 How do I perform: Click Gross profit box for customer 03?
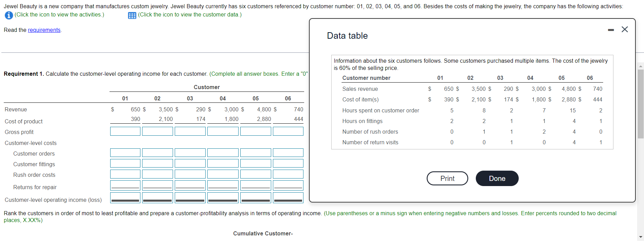[190, 131]
